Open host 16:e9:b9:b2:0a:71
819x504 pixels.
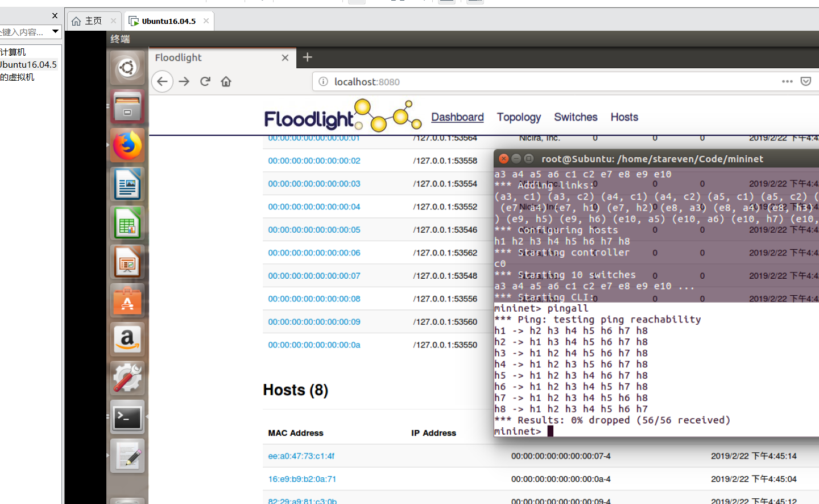302,479
